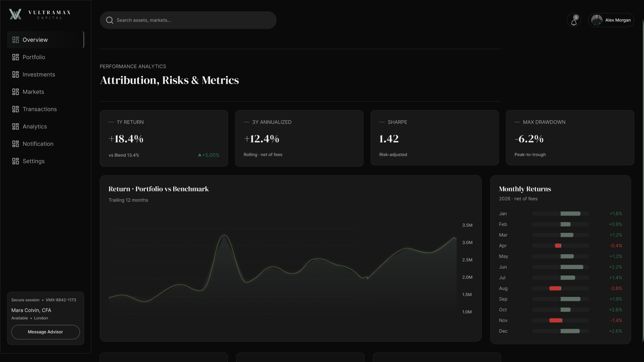Screen dimensions: 644x362
Task: Click the vs Blend 13.4% text
Action: [x=124, y=155]
